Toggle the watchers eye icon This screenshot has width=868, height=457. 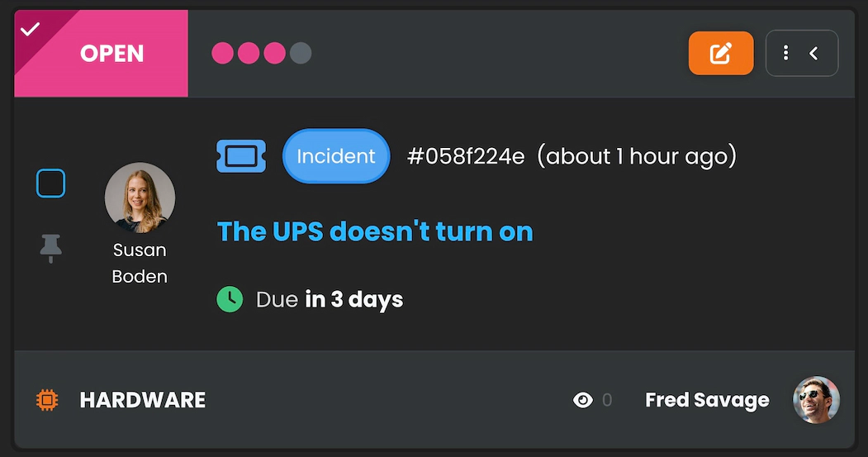click(583, 400)
